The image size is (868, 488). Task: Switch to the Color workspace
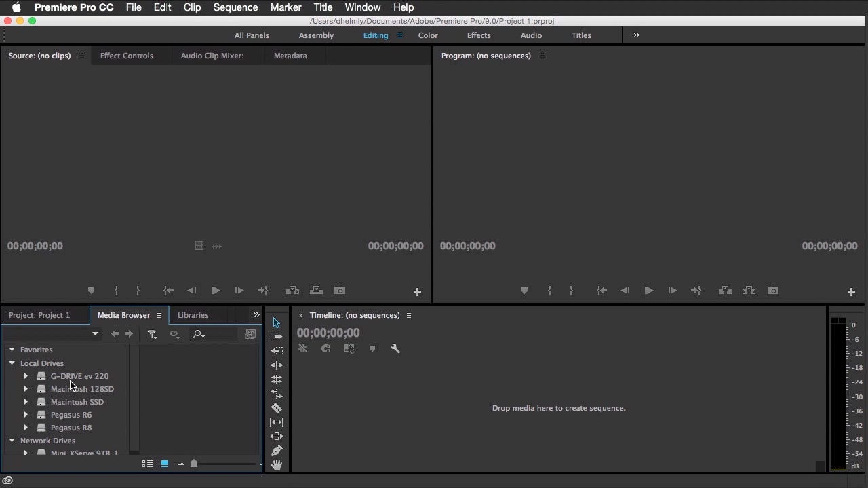pyautogui.click(x=428, y=35)
